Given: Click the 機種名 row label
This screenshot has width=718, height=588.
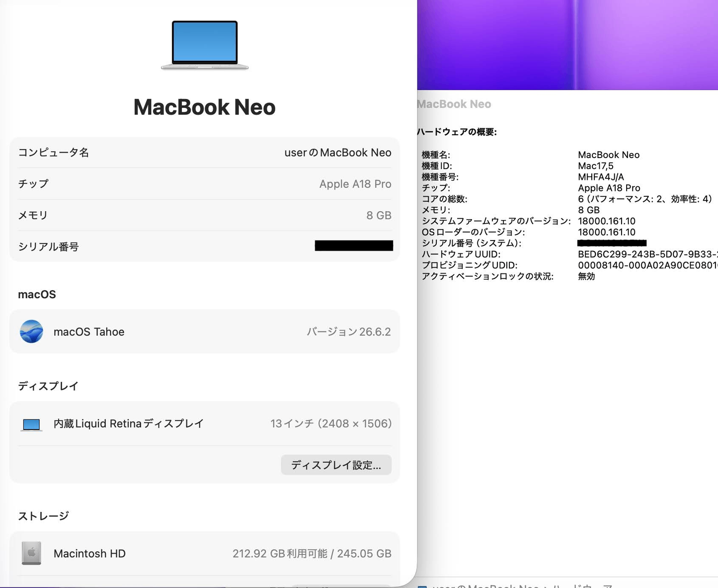Looking at the screenshot, I should click(x=436, y=155).
